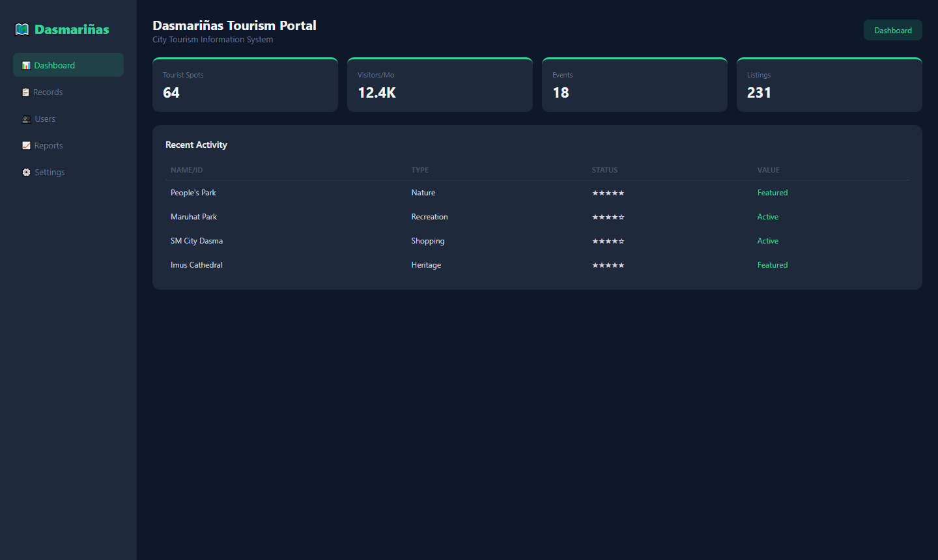Select the SM City Dasma row name
Screen dimensions: 938x560
pos(197,241)
